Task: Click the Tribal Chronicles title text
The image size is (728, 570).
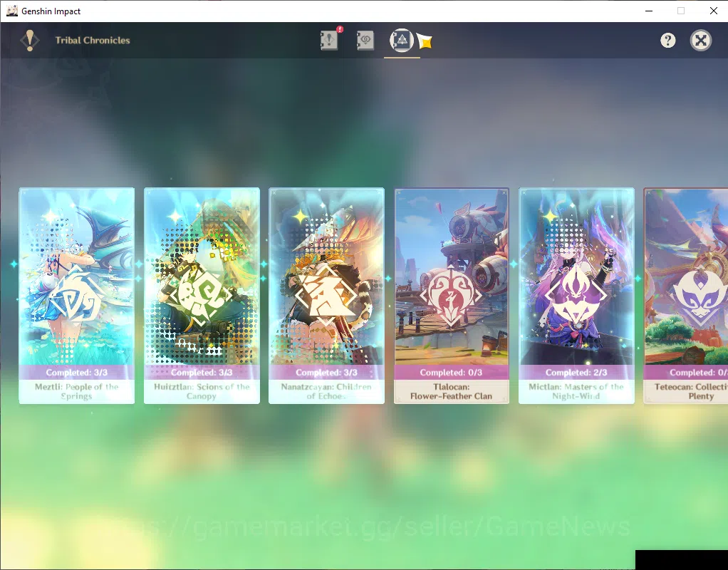Action: point(93,41)
